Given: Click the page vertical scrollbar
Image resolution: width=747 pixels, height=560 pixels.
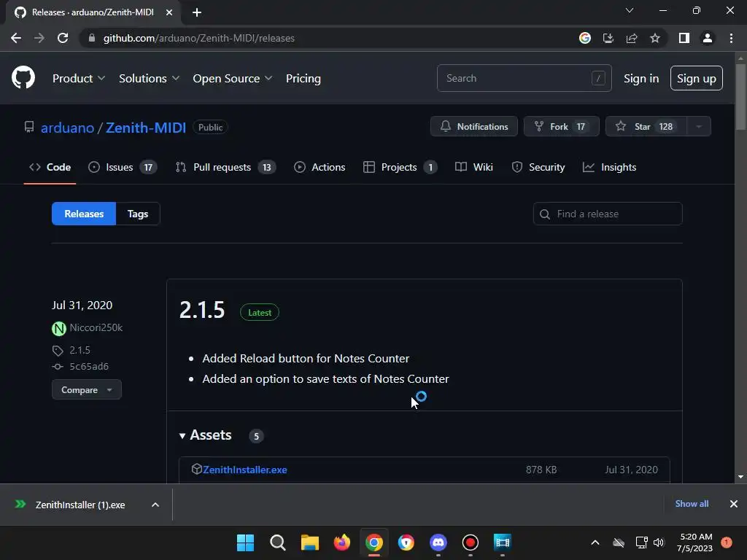Looking at the screenshot, I should [740, 98].
